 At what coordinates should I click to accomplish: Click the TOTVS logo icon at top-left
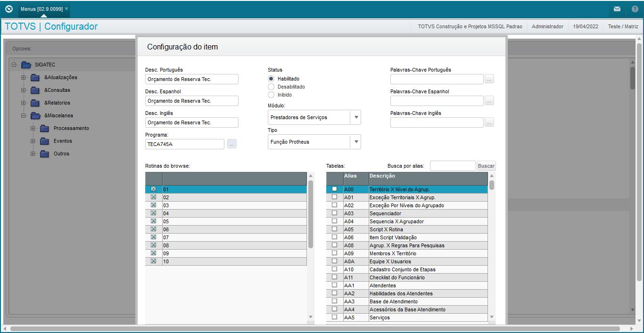[8, 9]
